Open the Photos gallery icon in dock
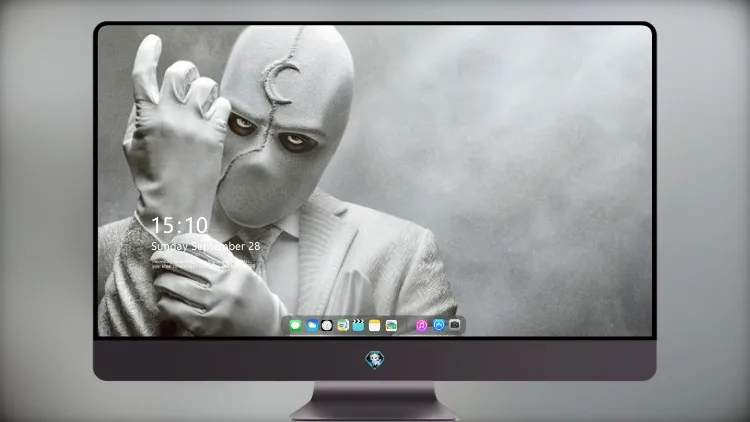 click(x=391, y=325)
